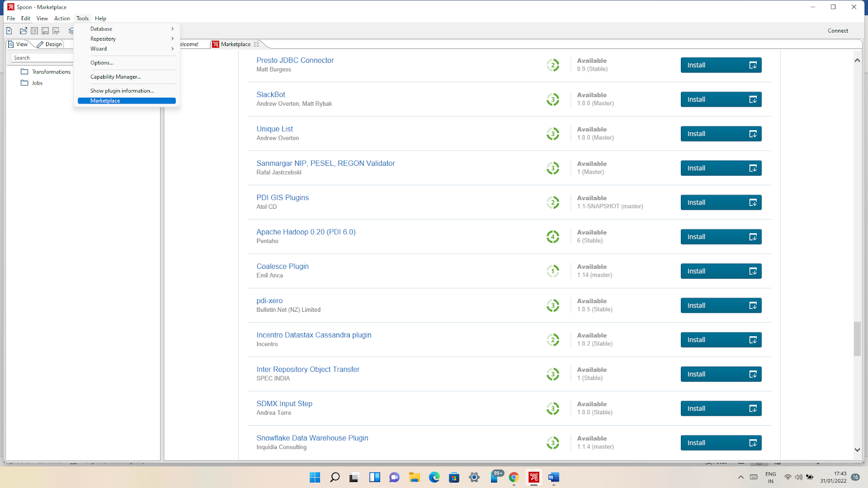Install the SlackBot plugin
Image resolution: width=868 pixels, height=488 pixels.
click(x=721, y=100)
